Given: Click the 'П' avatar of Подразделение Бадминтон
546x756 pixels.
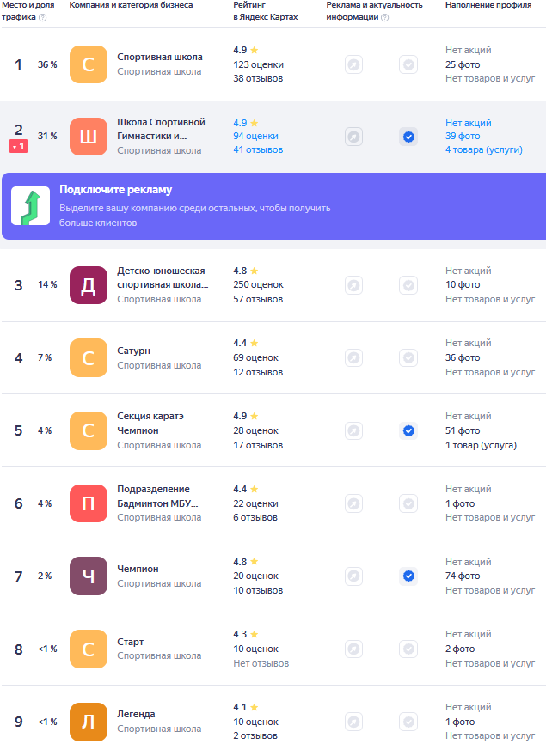Looking at the screenshot, I should pos(88,503).
